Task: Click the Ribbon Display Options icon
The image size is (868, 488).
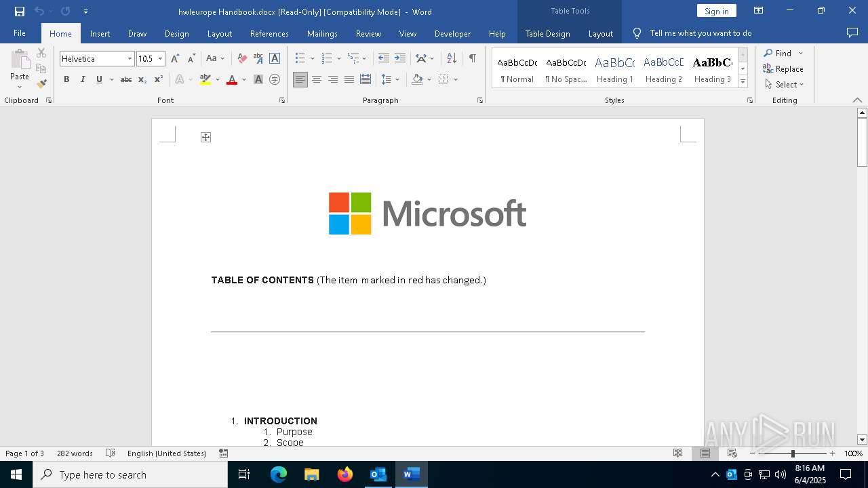Action: click(759, 11)
